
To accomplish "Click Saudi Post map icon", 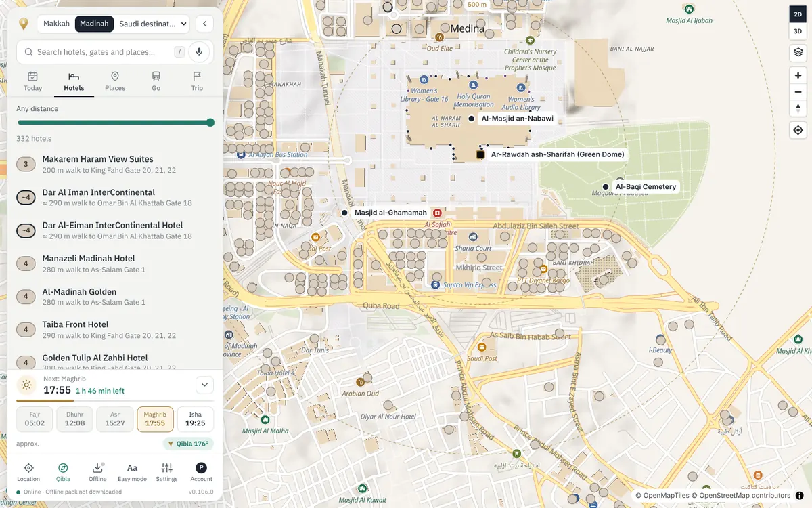I will point(481,346).
